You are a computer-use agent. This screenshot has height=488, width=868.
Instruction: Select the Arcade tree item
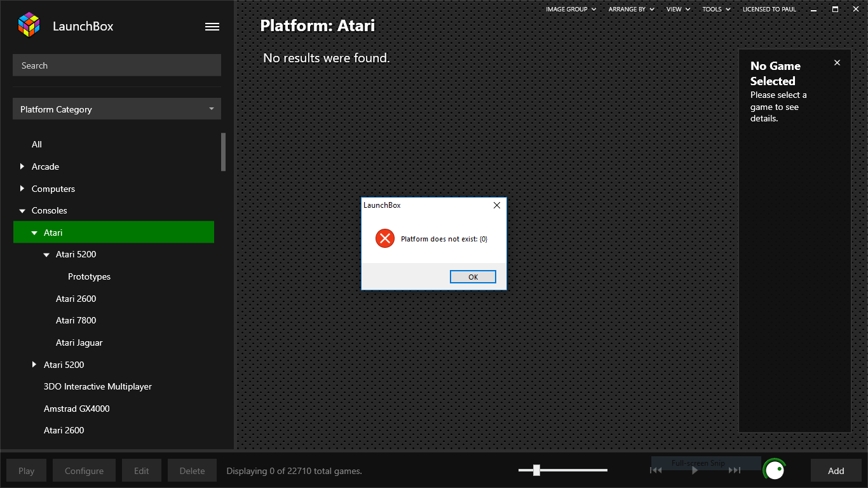[x=45, y=166]
